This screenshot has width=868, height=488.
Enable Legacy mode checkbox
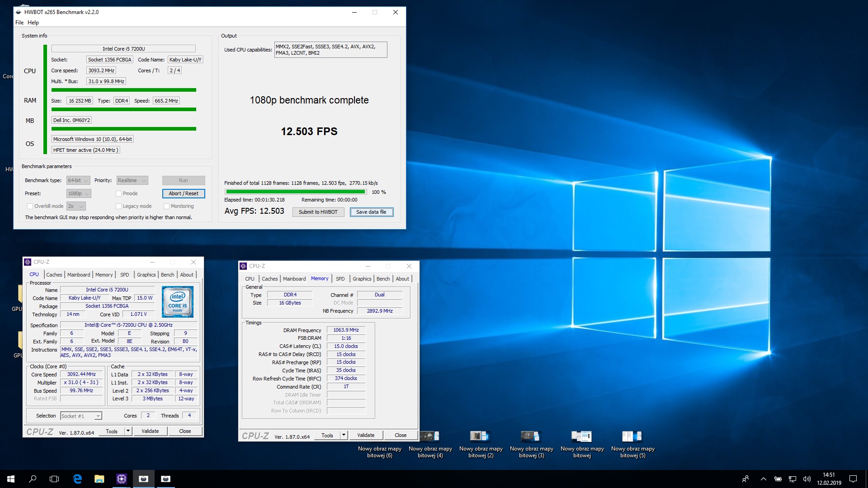pyautogui.click(x=118, y=206)
